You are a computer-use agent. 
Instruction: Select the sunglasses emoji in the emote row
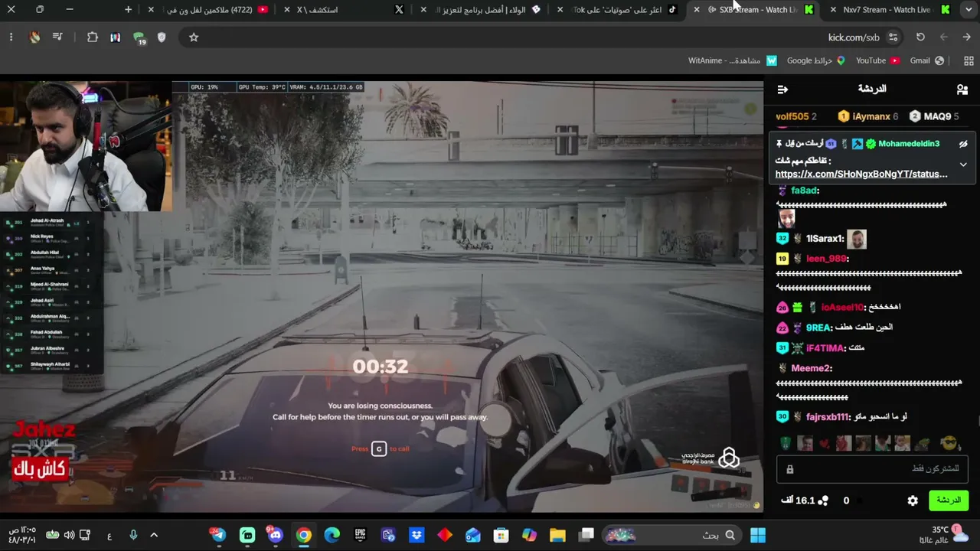(x=949, y=443)
